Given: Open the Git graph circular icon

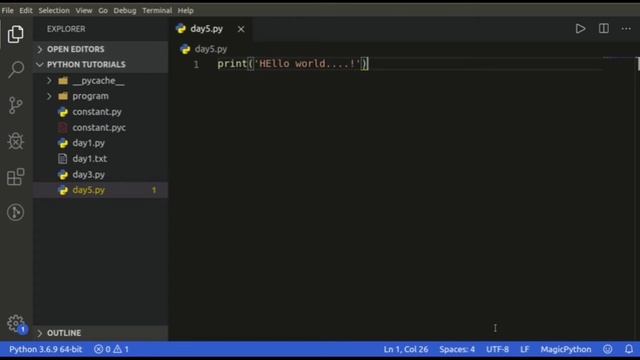Looking at the screenshot, I should coord(16,212).
